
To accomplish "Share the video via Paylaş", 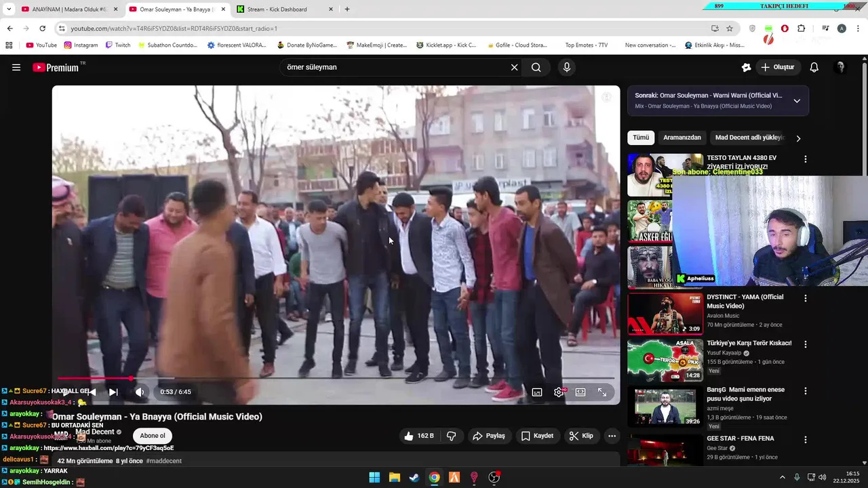I will click(x=489, y=436).
